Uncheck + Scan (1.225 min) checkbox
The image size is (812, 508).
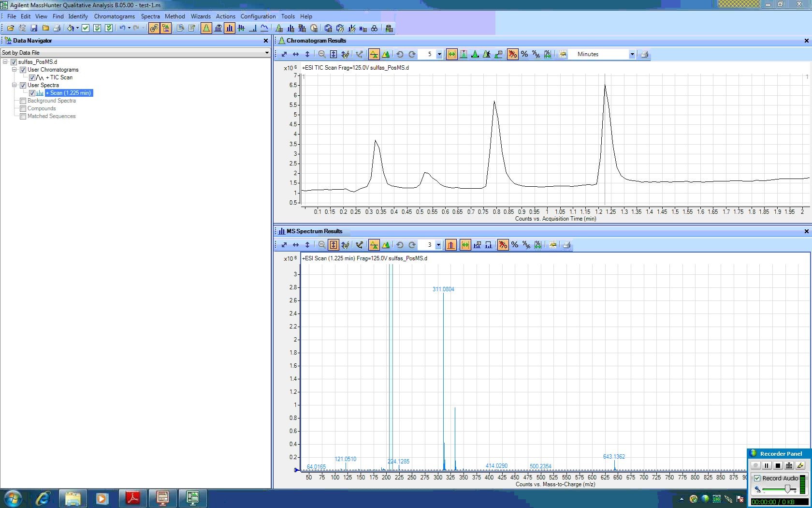32,93
